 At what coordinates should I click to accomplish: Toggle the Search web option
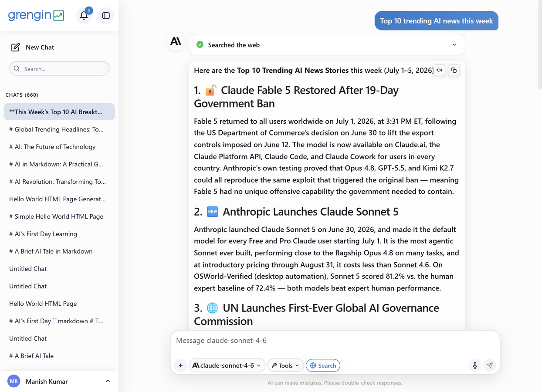click(323, 365)
